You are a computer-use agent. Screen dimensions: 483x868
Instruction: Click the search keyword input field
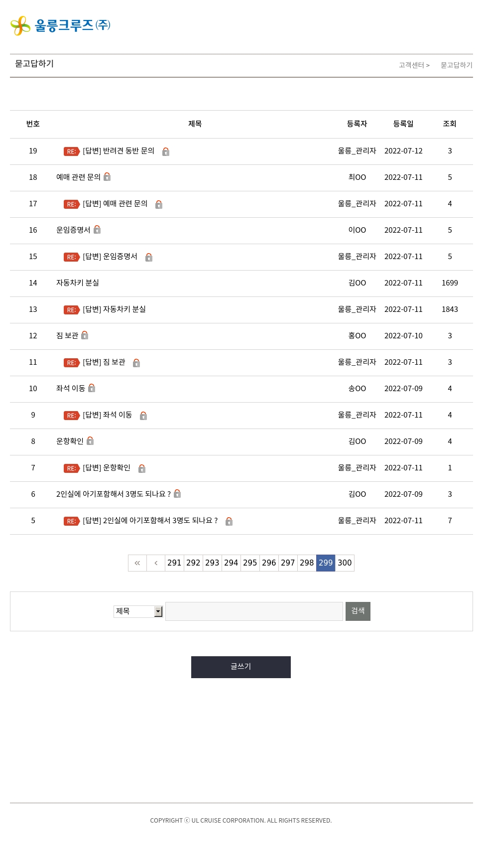point(254,611)
